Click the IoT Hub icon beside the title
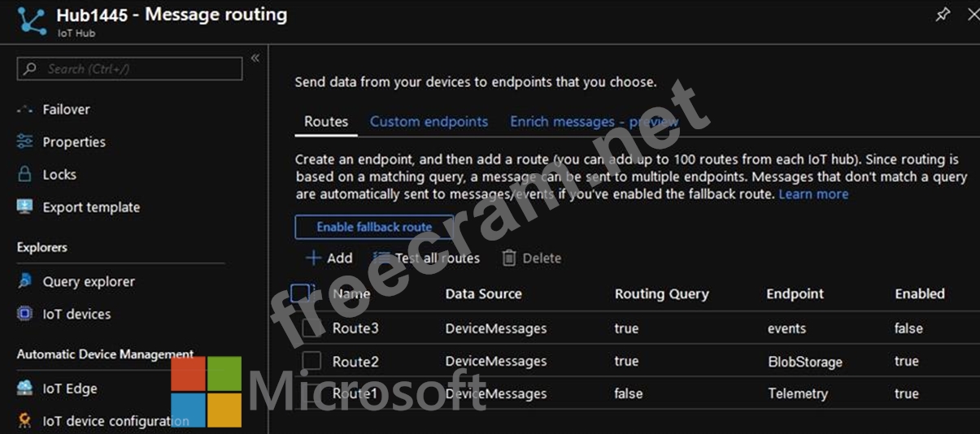This screenshot has width=980, height=434. point(32,22)
